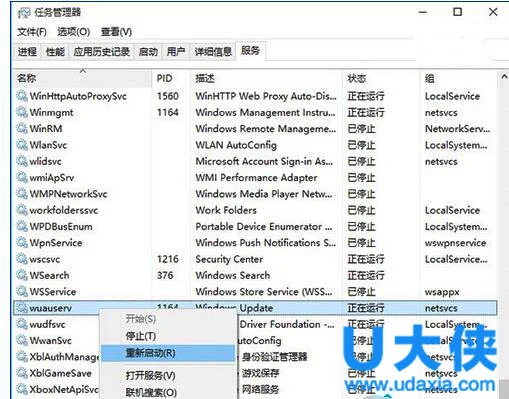
Task: Click the gear icon beside WPDBusEnum
Action: 22,226
